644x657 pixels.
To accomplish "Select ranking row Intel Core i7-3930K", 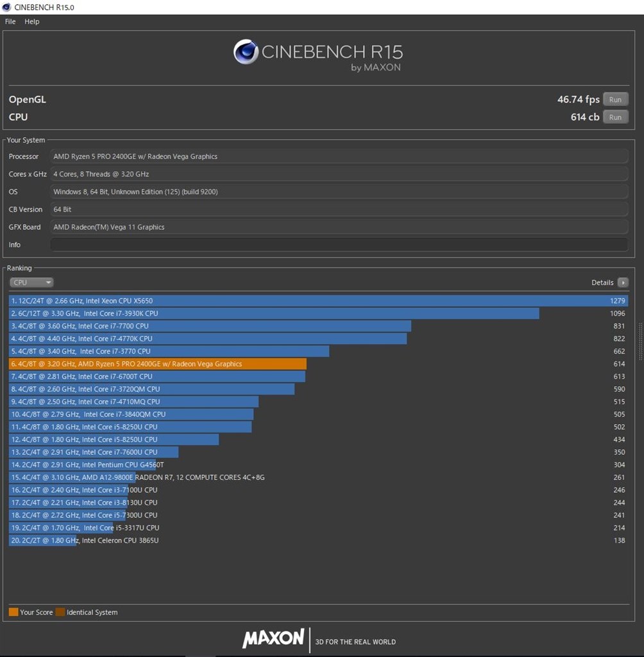I will (x=318, y=313).
